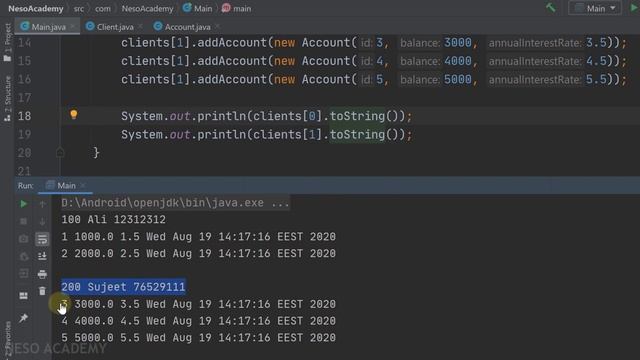The image size is (640, 360).
Task: Pin the Run tab with pin icon
Action: point(23,318)
